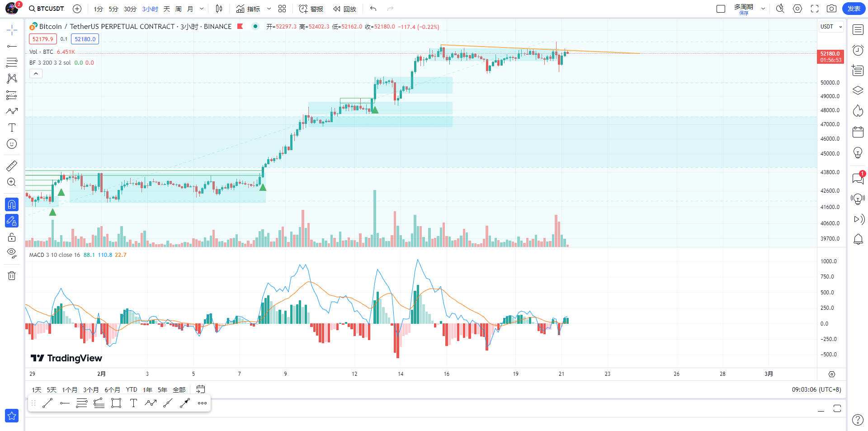Open timezone 09:03:06 (UTC+8) menu
Screen dimensions: 868x431
[x=816, y=389]
